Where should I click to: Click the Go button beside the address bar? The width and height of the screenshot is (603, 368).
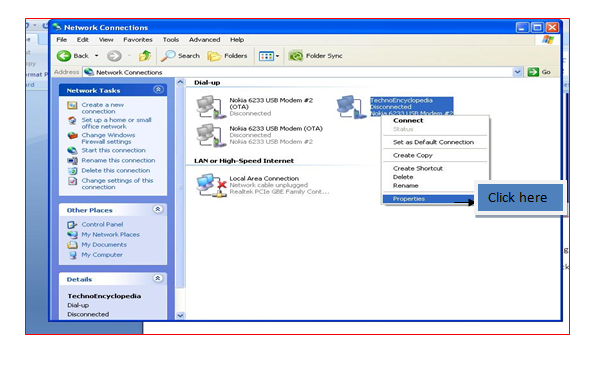coord(539,72)
